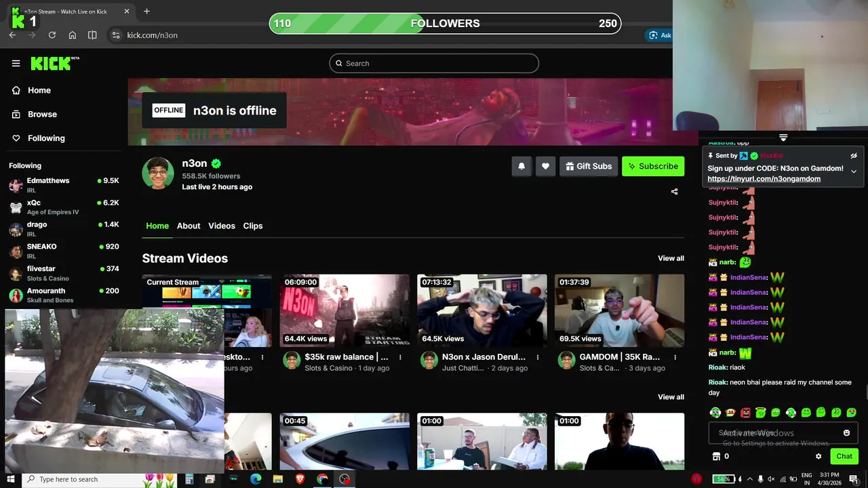Viewport: 868px width, 488px height.
Task: Open xQc channel in Following list
Action: point(64,207)
